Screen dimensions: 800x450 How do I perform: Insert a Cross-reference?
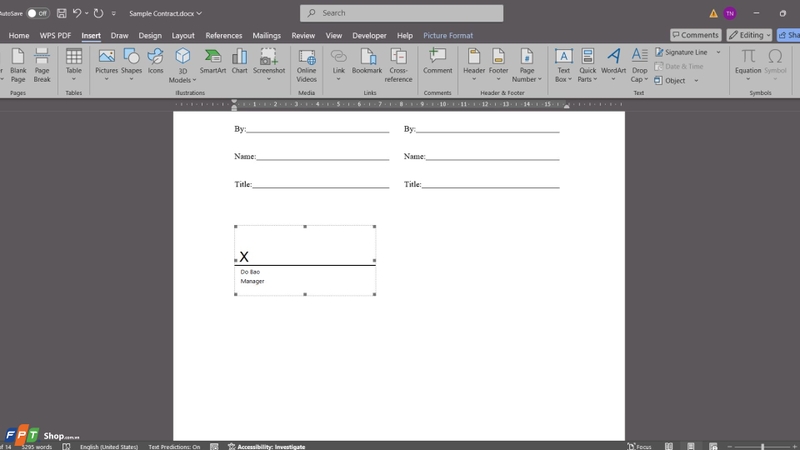point(398,65)
